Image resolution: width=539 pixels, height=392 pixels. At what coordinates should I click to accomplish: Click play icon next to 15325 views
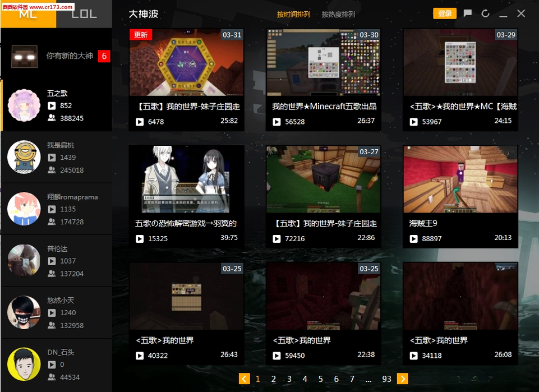[140, 238]
